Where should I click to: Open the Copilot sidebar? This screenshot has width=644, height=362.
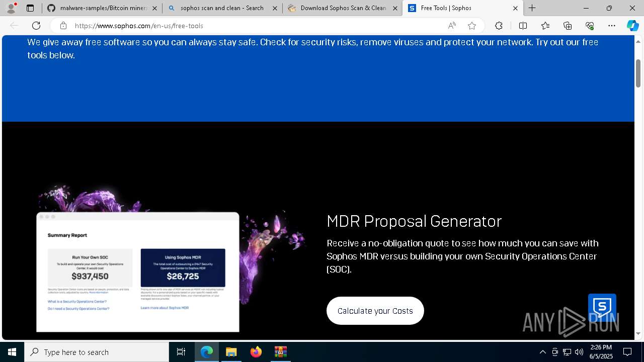[632, 26]
